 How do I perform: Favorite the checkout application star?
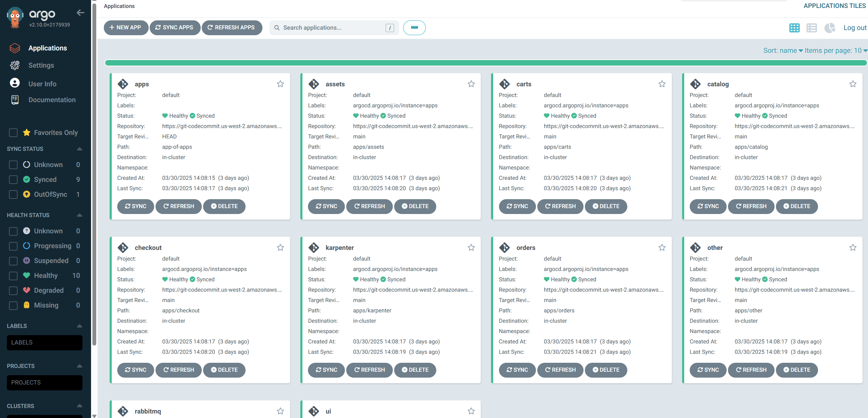click(280, 247)
